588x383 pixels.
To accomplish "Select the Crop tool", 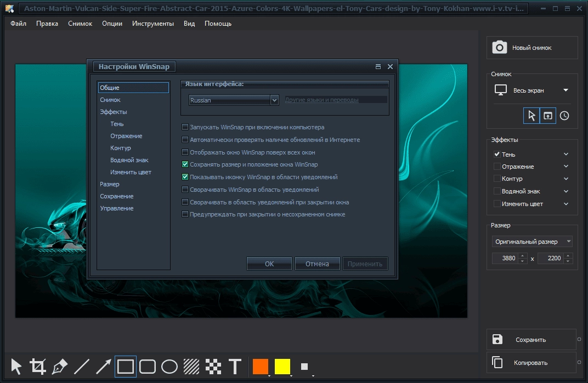I will click(x=38, y=366).
